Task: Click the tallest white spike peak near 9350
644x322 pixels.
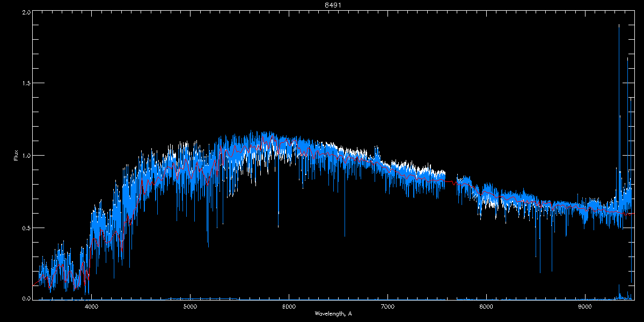Action: [619, 25]
